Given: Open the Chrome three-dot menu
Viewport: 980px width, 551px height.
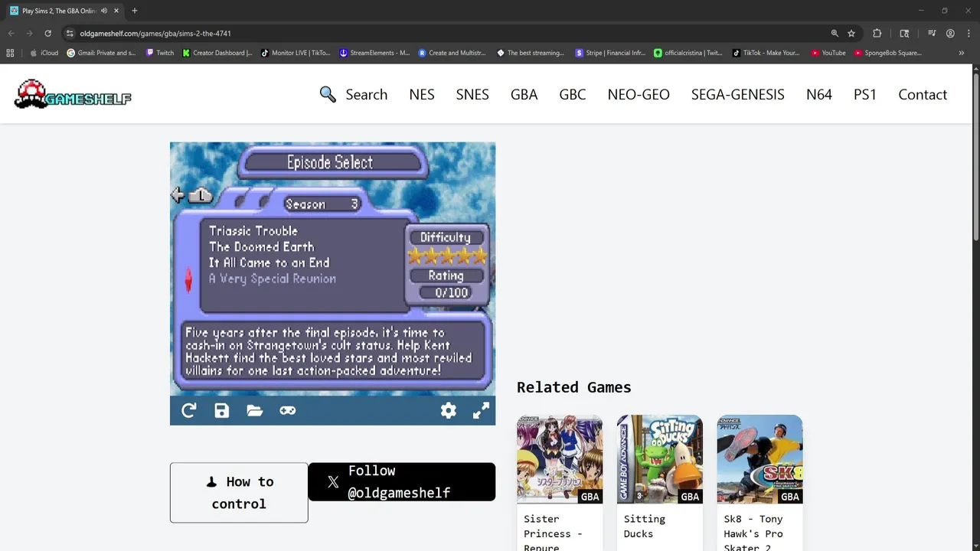Looking at the screenshot, I should click(x=968, y=34).
